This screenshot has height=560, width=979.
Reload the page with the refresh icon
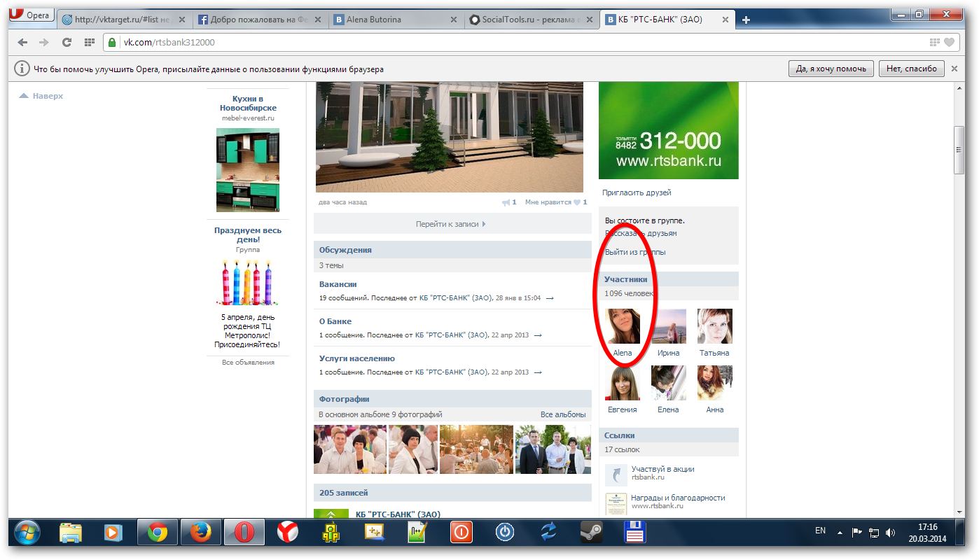(x=67, y=42)
